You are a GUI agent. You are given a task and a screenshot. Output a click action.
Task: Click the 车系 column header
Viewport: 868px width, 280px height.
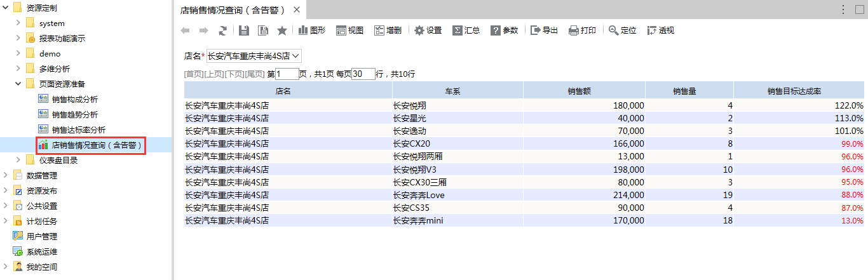458,91
